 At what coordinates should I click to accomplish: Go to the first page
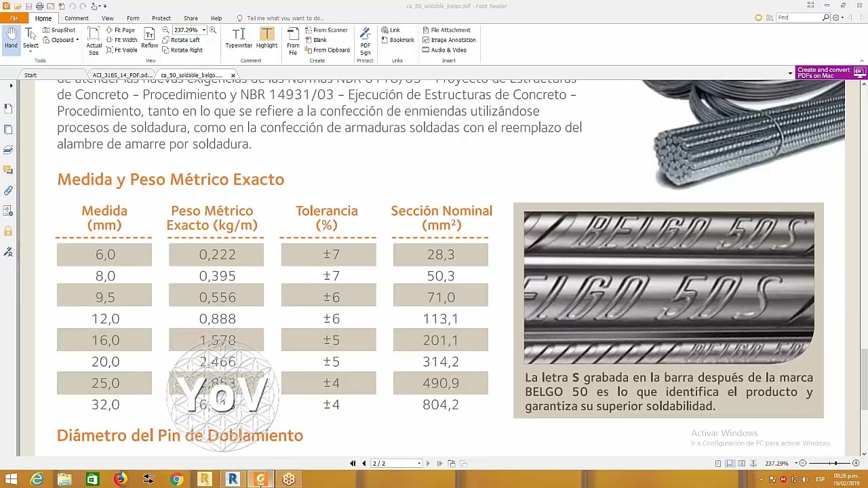[x=353, y=464]
